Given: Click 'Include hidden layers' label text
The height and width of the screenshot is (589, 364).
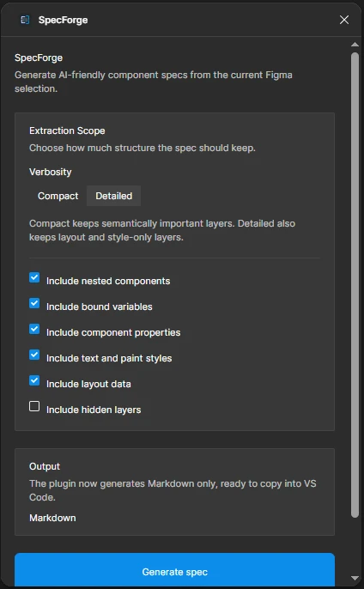Looking at the screenshot, I should 94,410.
